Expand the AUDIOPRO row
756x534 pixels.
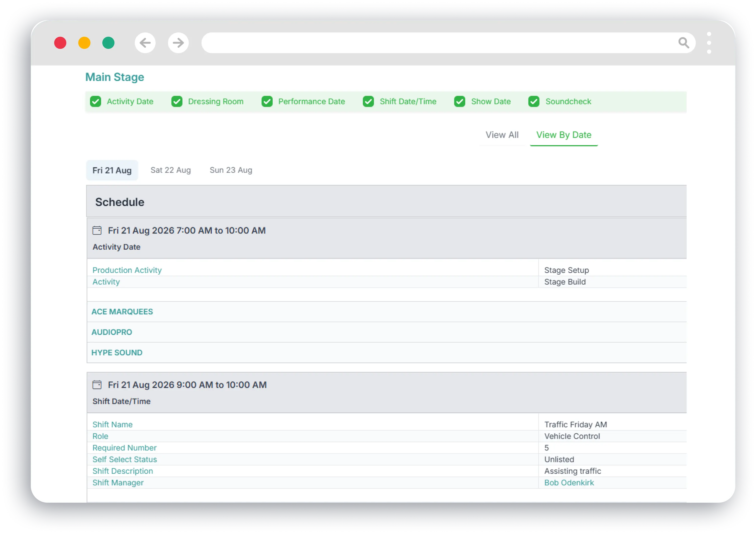click(x=112, y=332)
